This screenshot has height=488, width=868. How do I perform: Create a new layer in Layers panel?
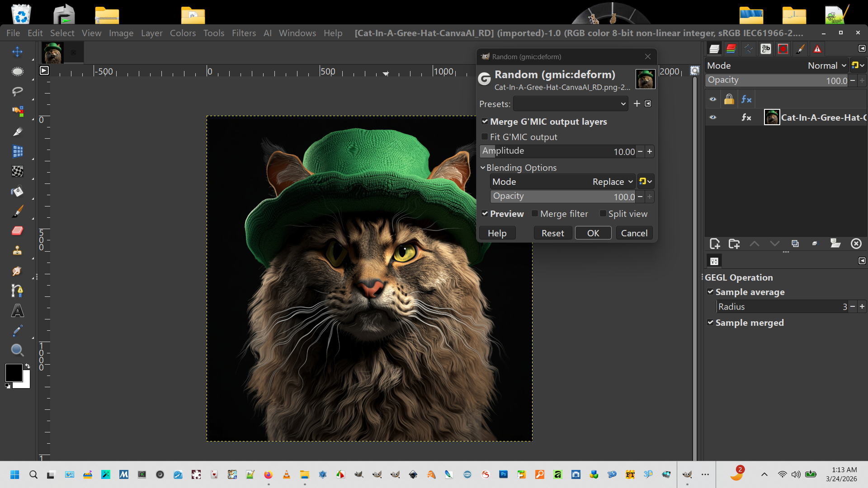point(715,244)
